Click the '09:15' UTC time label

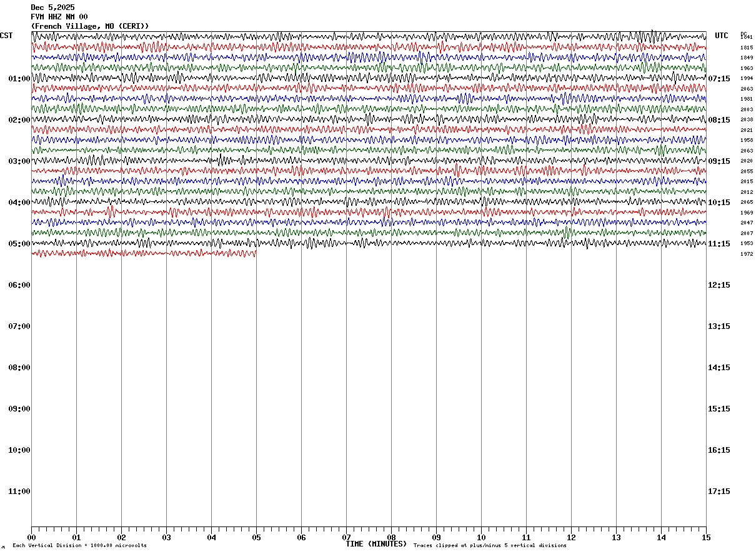719,161
